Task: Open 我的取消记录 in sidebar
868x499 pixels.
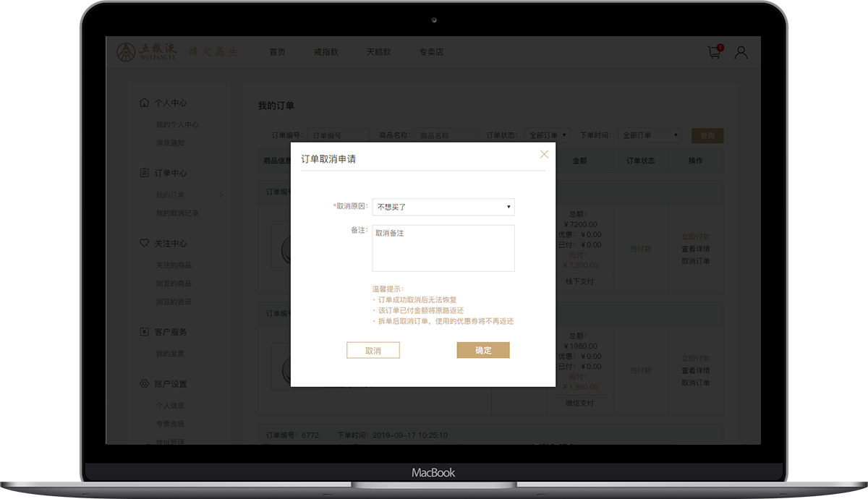Action: pyautogui.click(x=177, y=213)
